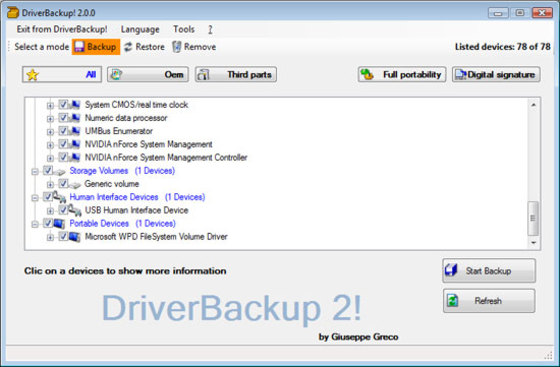Click the Digital signature button
The height and width of the screenshot is (367, 560).
(x=496, y=74)
